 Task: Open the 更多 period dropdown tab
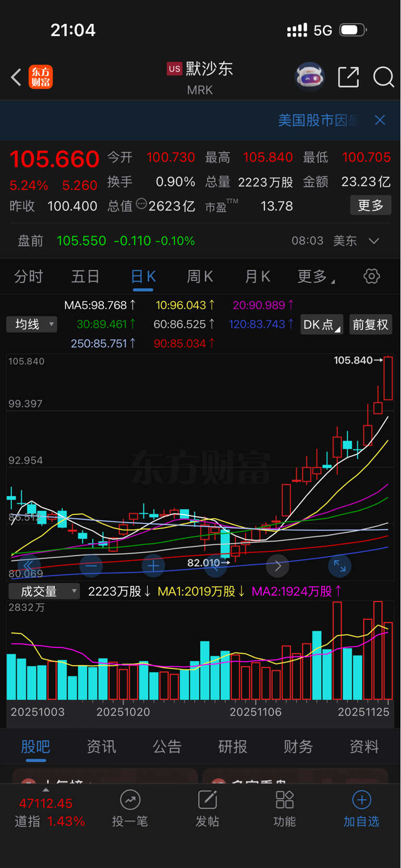(x=315, y=276)
